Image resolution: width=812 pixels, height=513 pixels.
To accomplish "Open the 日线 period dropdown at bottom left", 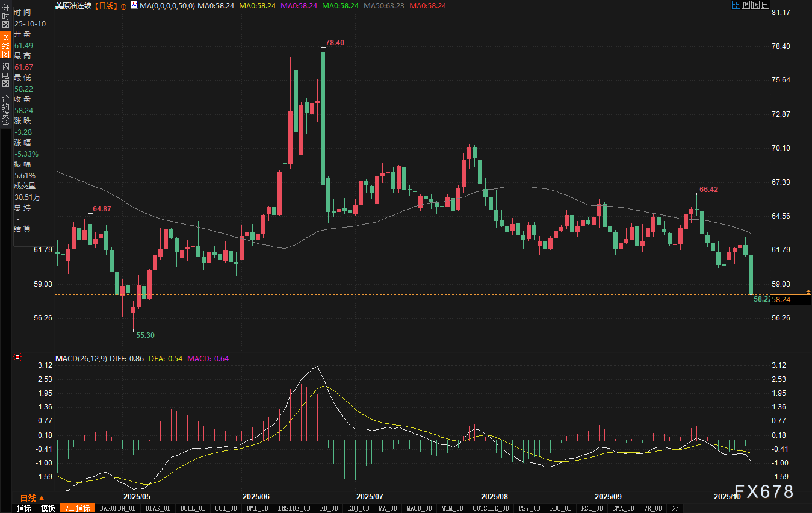I will pos(32,498).
